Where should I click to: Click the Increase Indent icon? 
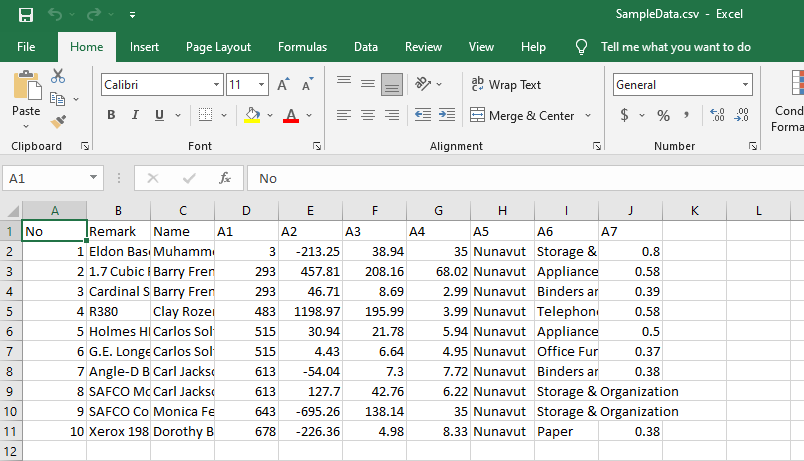pyautogui.click(x=447, y=115)
